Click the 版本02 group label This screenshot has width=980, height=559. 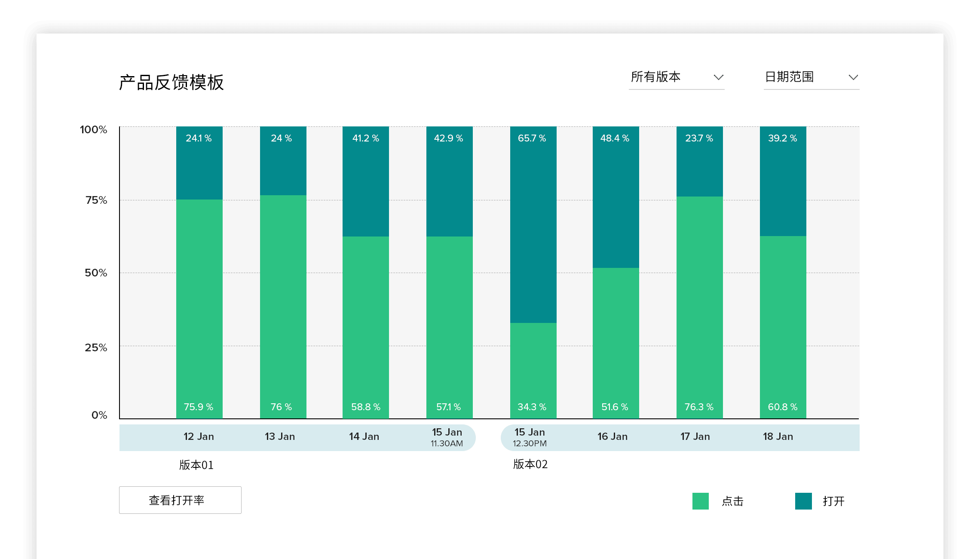[x=530, y=464]
